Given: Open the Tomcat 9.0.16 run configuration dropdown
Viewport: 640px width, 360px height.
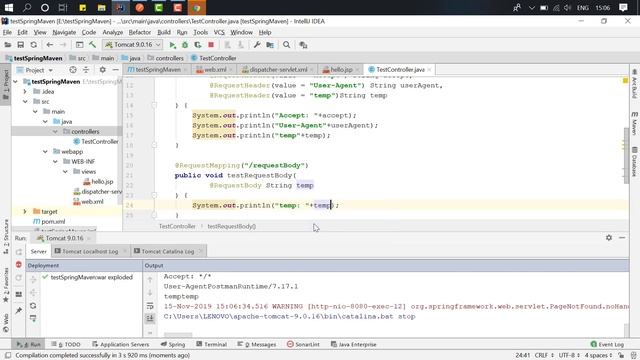Looking at the screenshot, I should [133, 45].
